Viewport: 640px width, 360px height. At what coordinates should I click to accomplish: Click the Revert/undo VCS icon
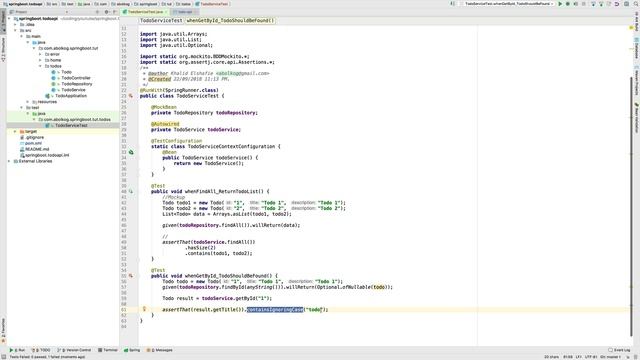point(617,4)
